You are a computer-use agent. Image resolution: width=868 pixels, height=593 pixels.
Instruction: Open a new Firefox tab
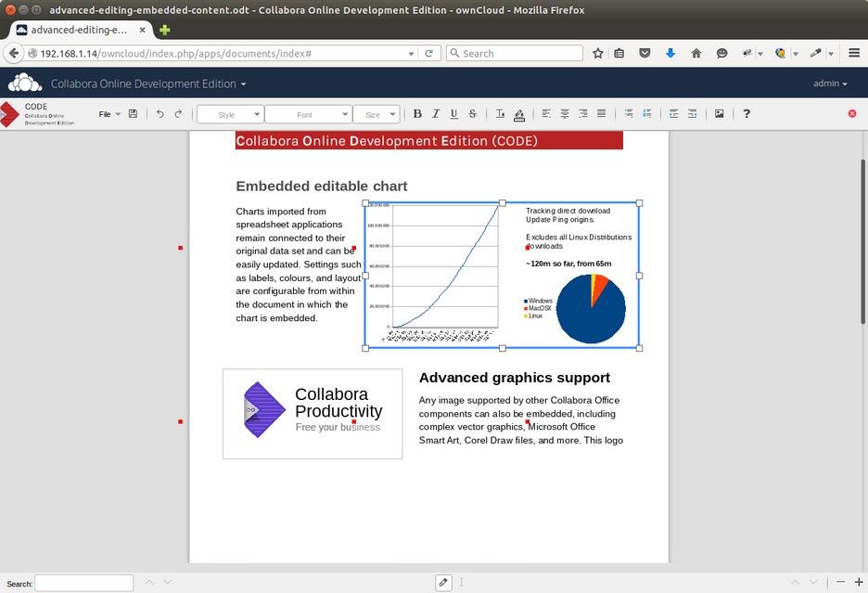[x=164, y=30]
